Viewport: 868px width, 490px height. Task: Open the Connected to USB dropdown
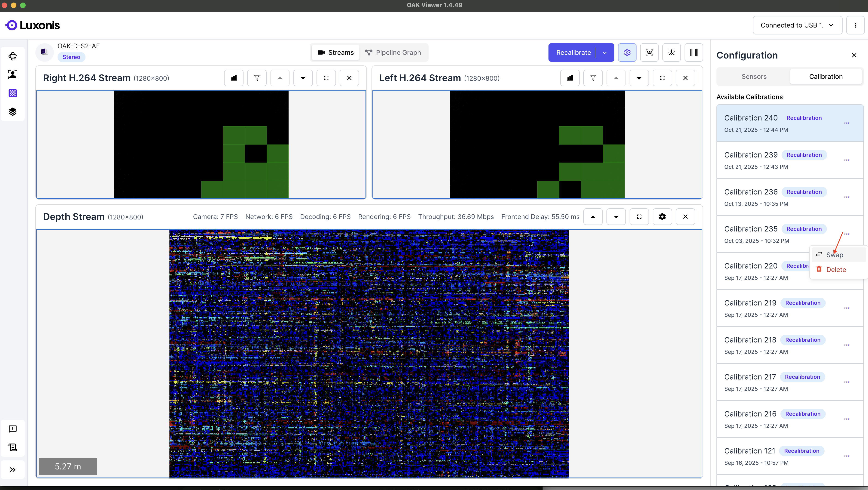pyautogui.click(x=797, y=25)
